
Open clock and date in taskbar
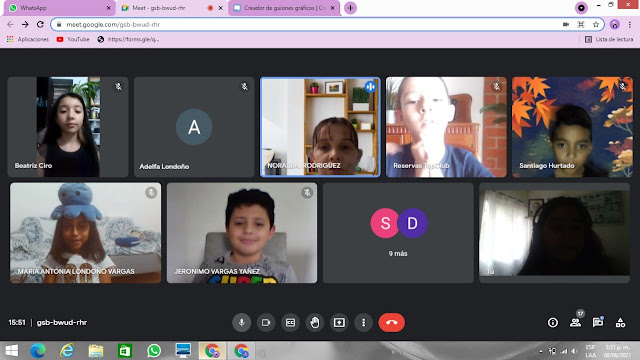617,351
